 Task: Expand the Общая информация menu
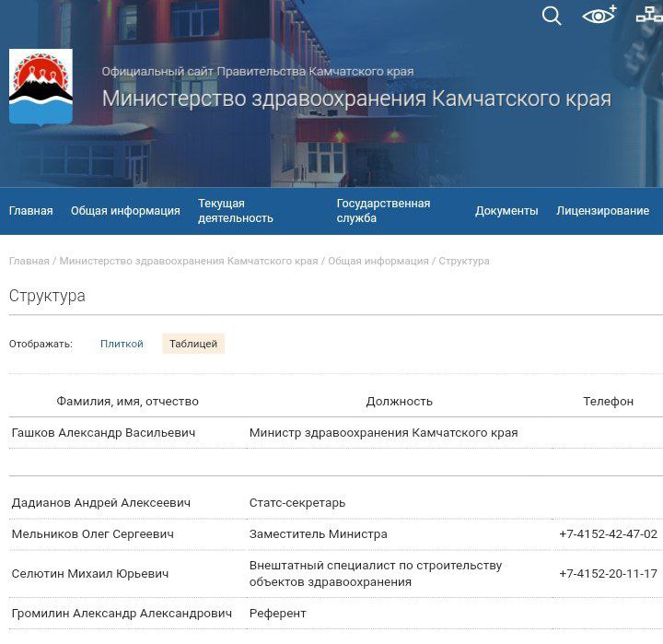coord(125,211)
